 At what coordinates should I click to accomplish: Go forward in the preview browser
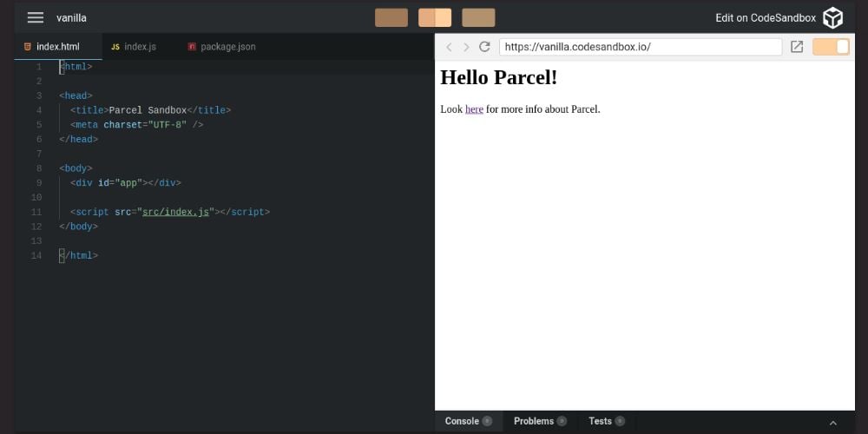pyautogui.click(x=466, y=47)
